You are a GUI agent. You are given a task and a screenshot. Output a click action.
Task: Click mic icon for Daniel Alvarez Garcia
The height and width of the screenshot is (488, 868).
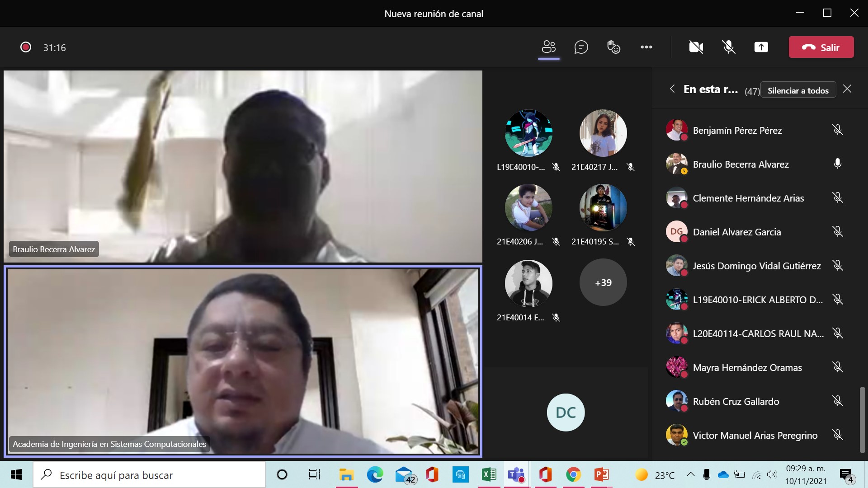click(838, 232)
